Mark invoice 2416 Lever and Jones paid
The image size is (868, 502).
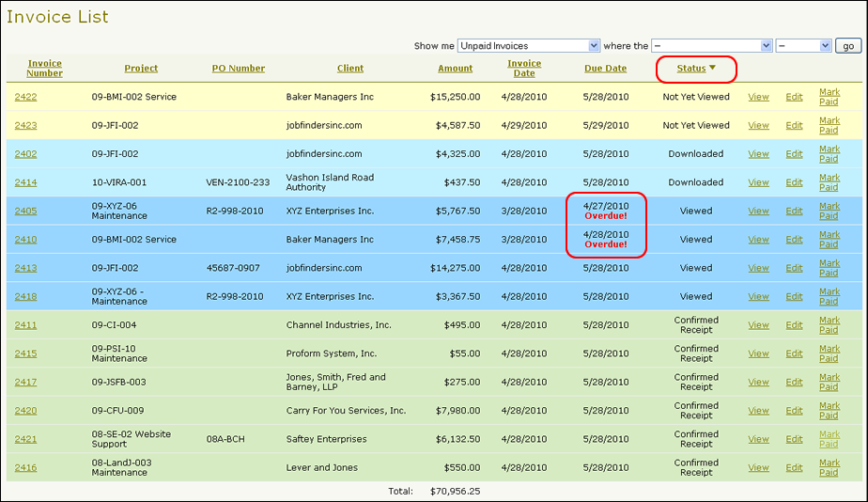(829, 467)
